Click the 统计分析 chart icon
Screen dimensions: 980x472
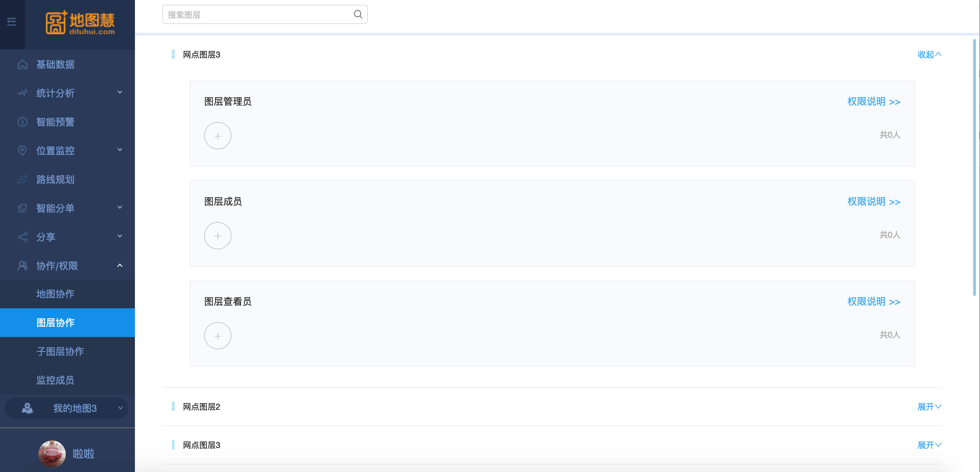pos(23,93)
